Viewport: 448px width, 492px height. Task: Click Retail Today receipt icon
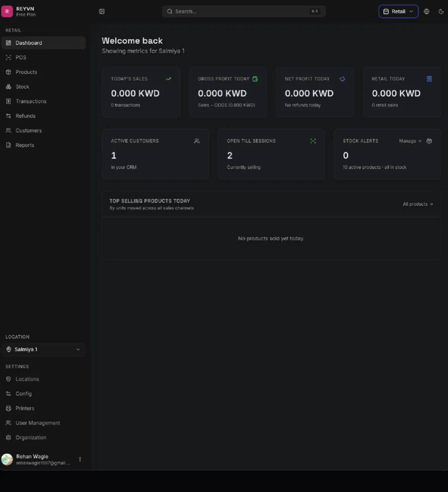[x=429, y=79]
